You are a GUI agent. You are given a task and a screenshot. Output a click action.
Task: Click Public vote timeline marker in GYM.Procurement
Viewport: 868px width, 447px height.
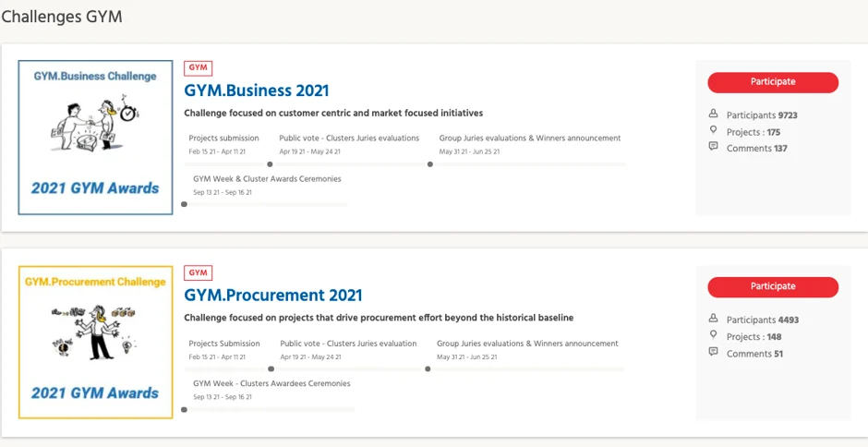point(270,369)
